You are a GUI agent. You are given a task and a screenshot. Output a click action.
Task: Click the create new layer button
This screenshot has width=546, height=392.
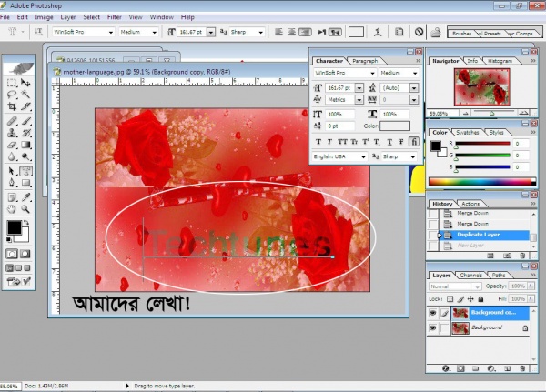(x=507, y=368)
